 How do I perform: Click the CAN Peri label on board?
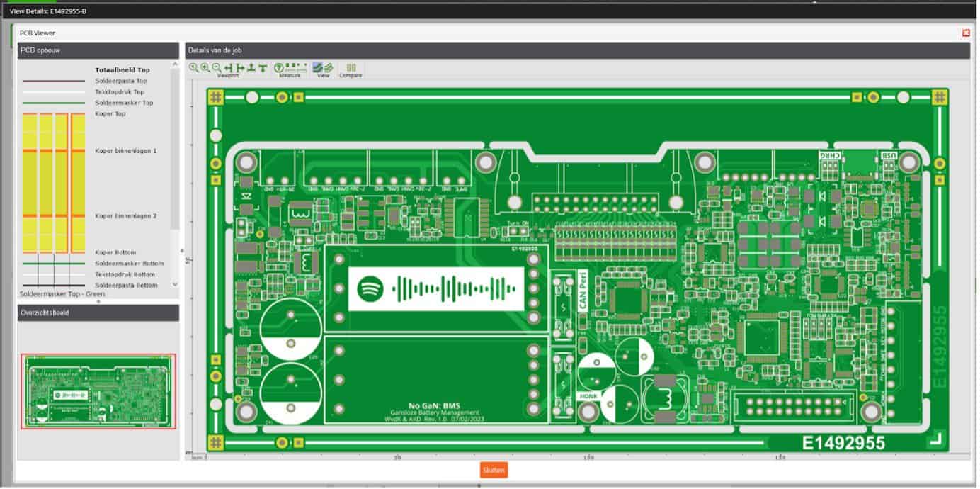[583, 292]
